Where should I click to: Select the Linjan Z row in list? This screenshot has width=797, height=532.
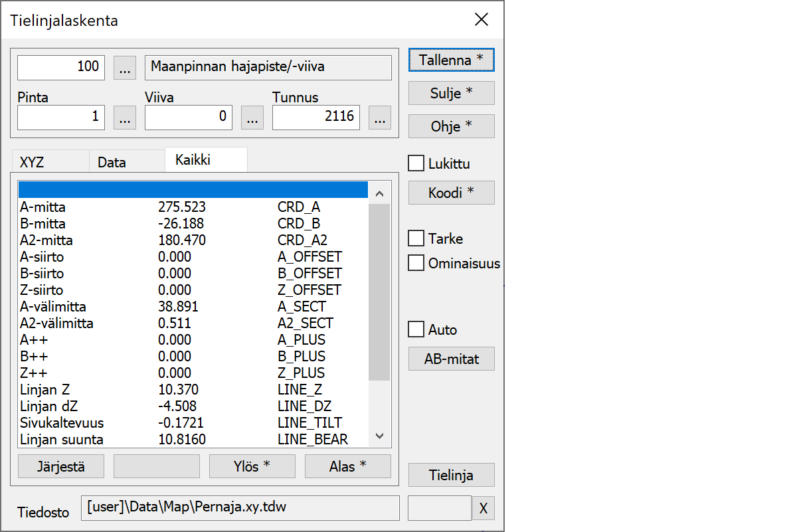click(x=193, y=390)
